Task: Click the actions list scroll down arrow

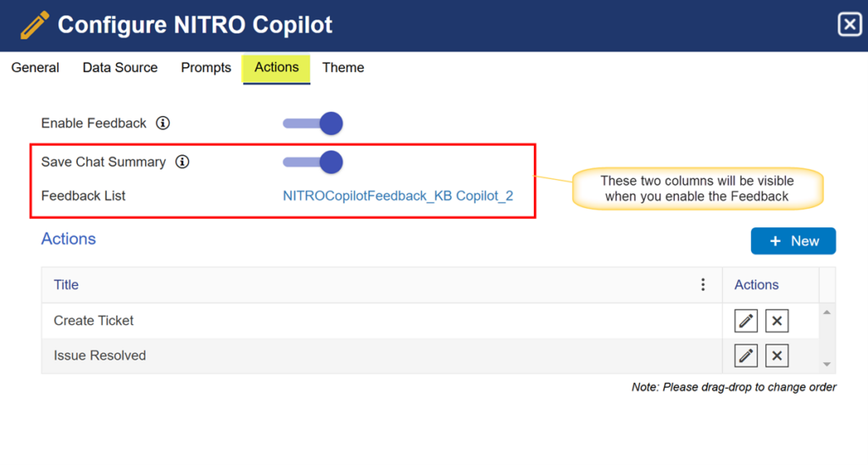Action: coord(827,364)
